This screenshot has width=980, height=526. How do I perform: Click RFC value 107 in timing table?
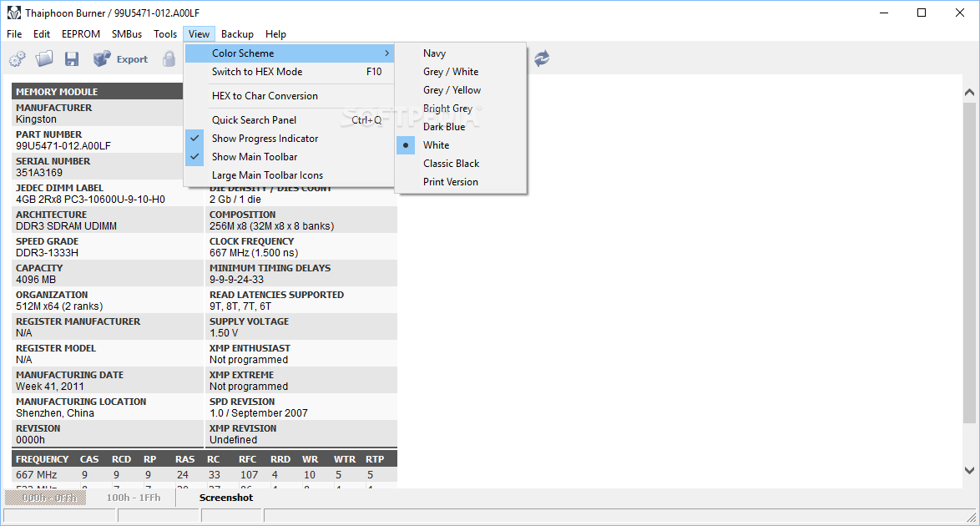tap(250, 475)
